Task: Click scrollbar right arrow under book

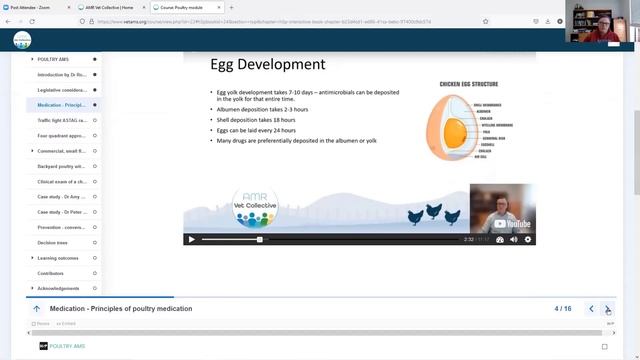Action: (613, 333)
